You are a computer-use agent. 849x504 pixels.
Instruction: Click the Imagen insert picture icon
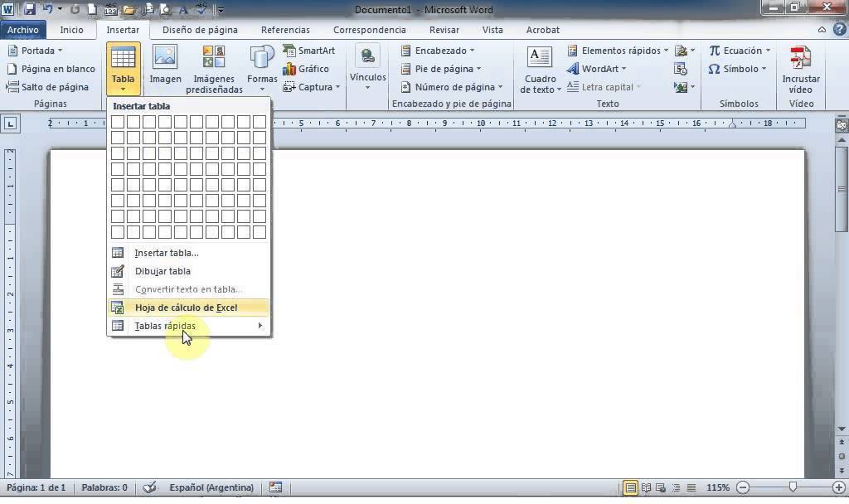coord(165,65)
